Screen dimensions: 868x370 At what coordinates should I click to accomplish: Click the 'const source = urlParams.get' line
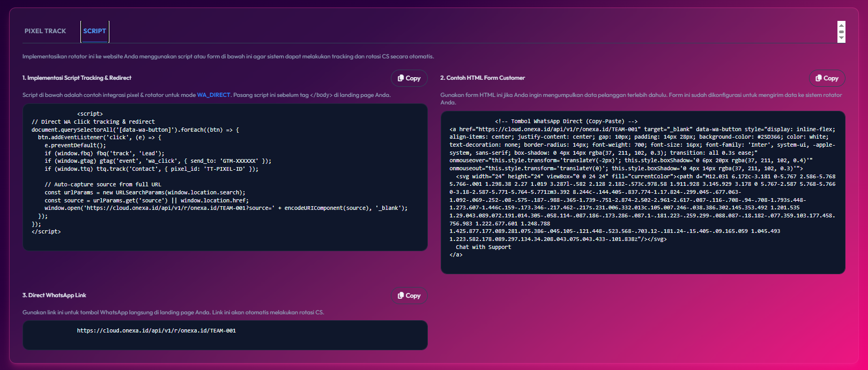coord(146,200)
